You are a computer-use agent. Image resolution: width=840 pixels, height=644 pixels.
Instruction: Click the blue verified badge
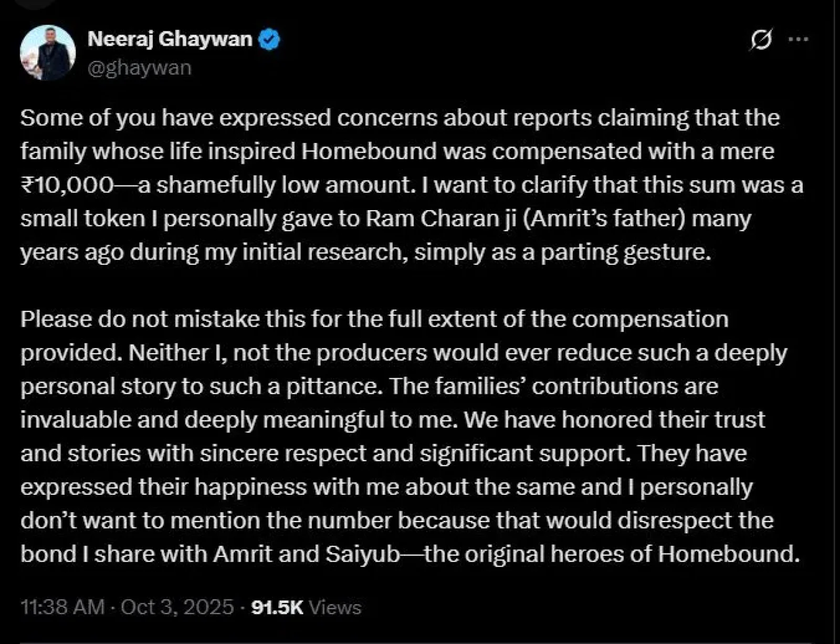click(x=270, y=40)
